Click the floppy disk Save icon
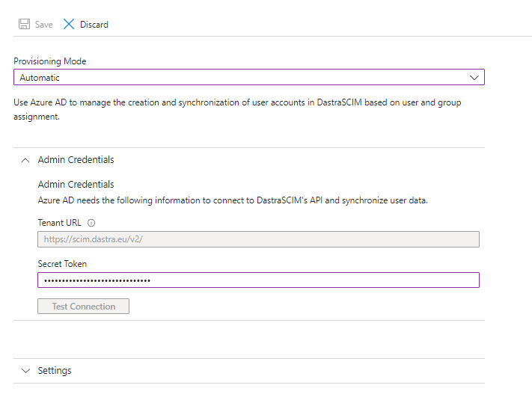 [24, 24]
